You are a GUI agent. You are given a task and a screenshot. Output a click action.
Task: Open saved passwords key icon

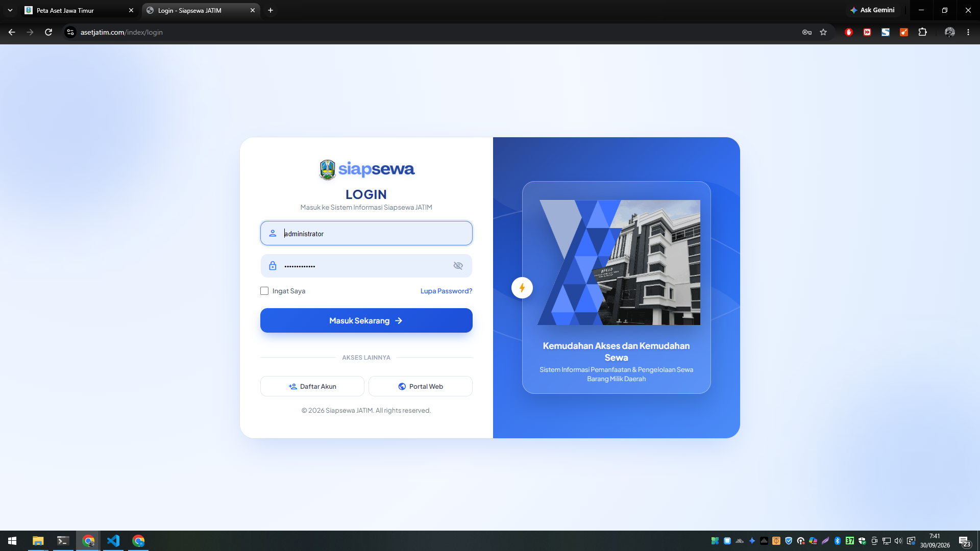pyautogui.click(x=807, y=32)
